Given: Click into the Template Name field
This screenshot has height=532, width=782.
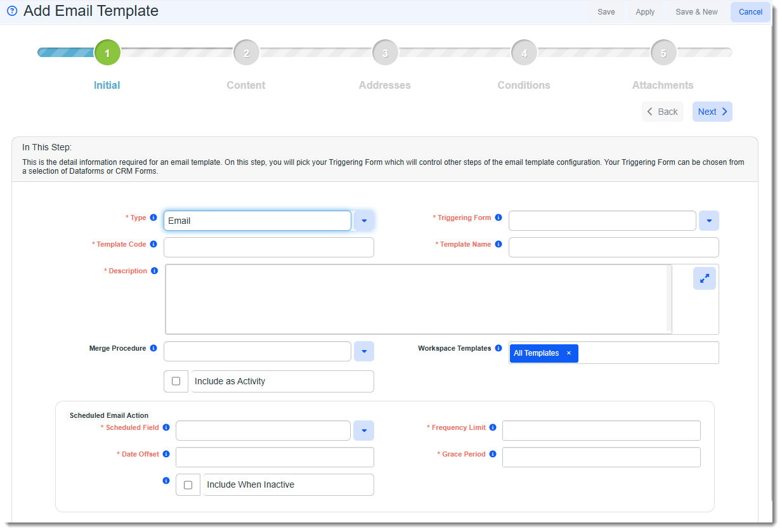Looking at the screenshot, I should click(x=613, y=247).
